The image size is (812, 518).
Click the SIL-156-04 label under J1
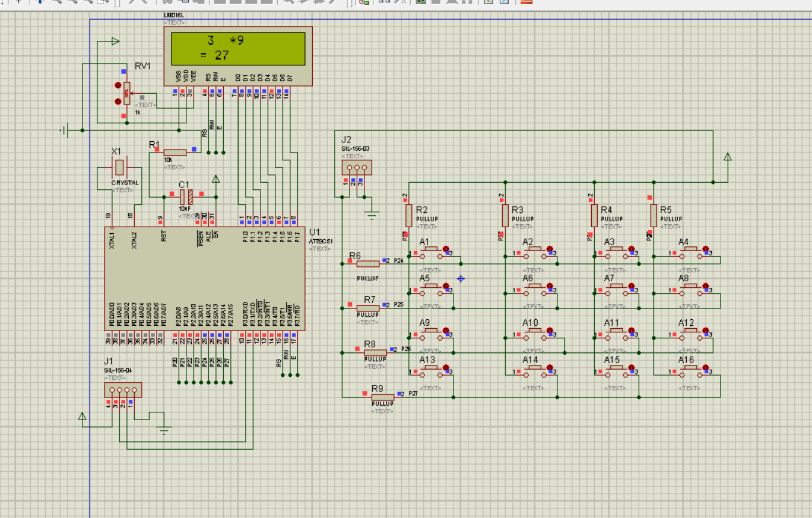[118, 370]
